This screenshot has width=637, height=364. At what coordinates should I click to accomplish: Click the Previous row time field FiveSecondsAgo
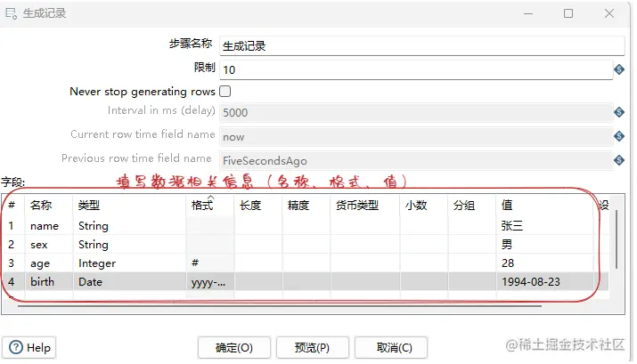coord(416,161)
